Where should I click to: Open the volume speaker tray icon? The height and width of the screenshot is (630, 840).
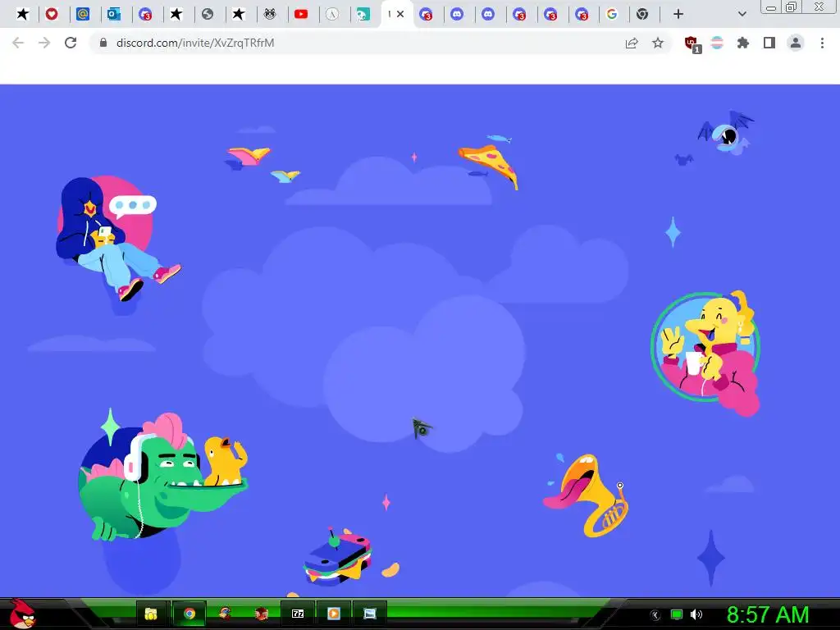696,614
